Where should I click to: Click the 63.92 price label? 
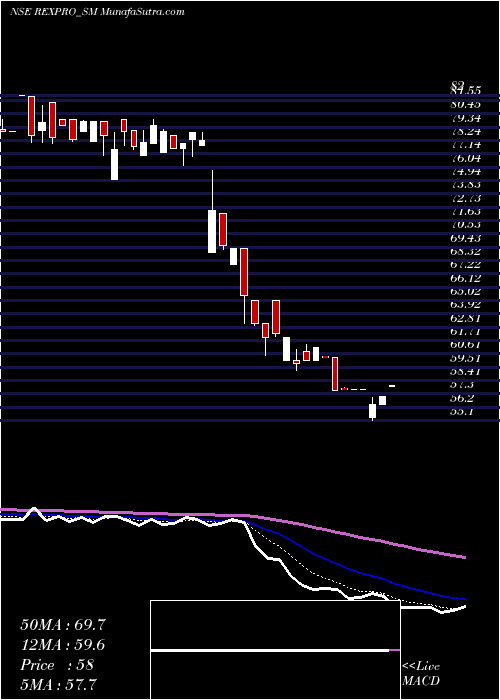tap(466, 305)
